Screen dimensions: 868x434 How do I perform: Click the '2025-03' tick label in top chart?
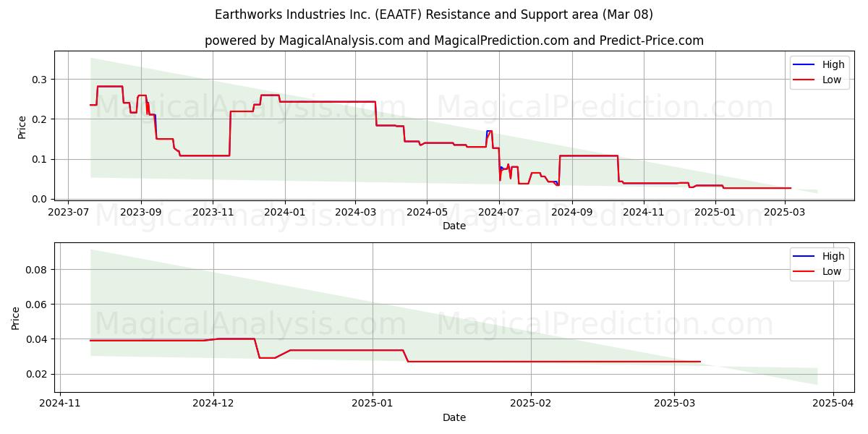pos(786,212)
